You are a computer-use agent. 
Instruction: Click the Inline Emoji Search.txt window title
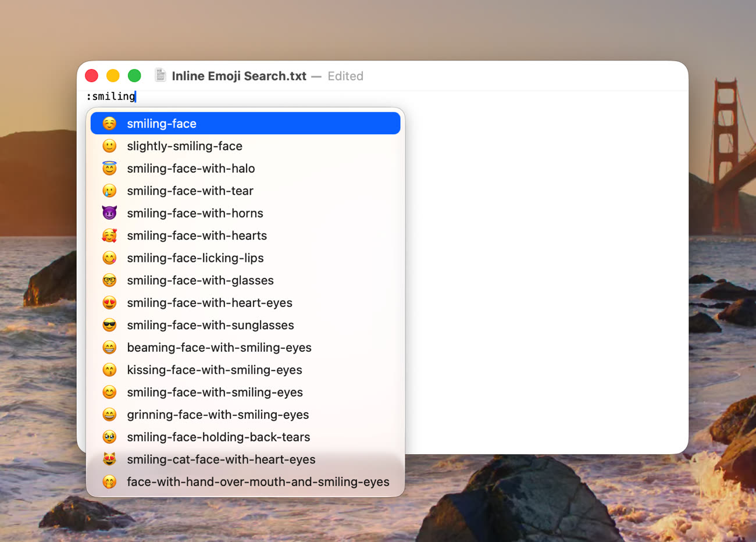click(239, 76)
